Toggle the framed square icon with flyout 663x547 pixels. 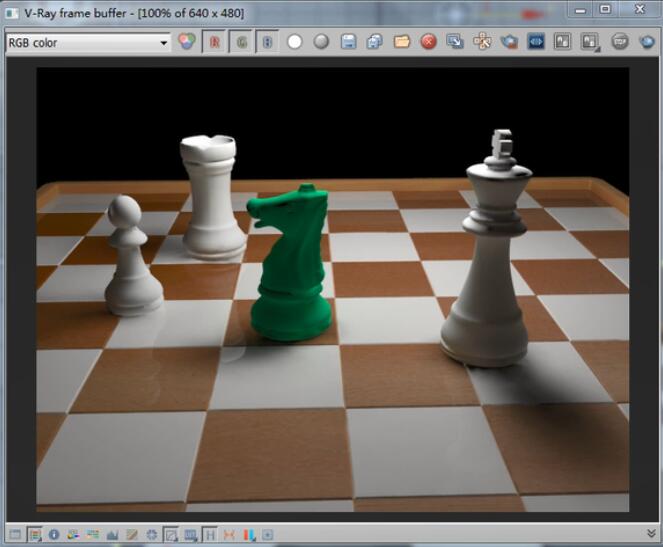click(171, 535)
